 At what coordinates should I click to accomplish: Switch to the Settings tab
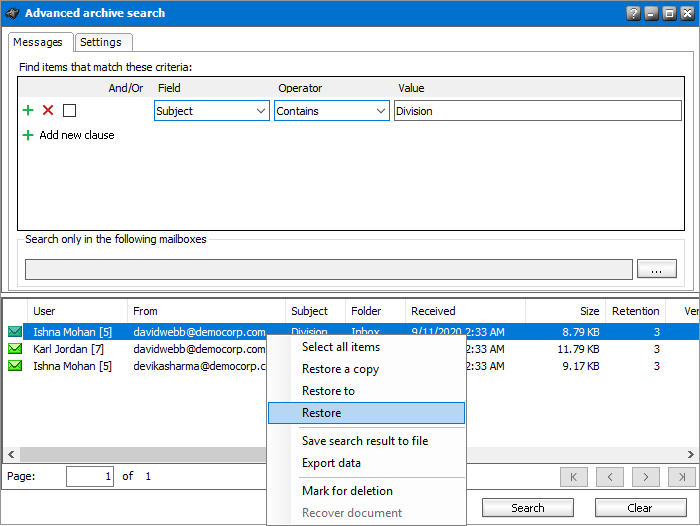[101, 42]
